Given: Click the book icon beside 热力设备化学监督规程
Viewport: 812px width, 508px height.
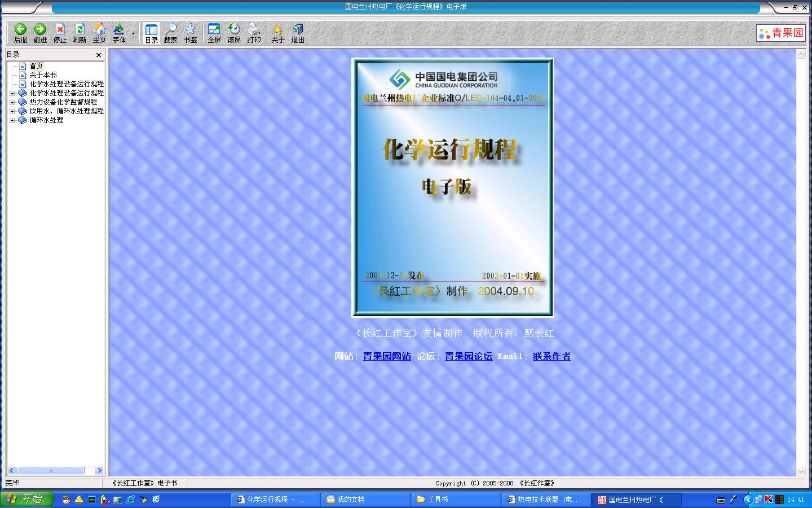Looking at the screenshot, I should click(x=23, y=102).
